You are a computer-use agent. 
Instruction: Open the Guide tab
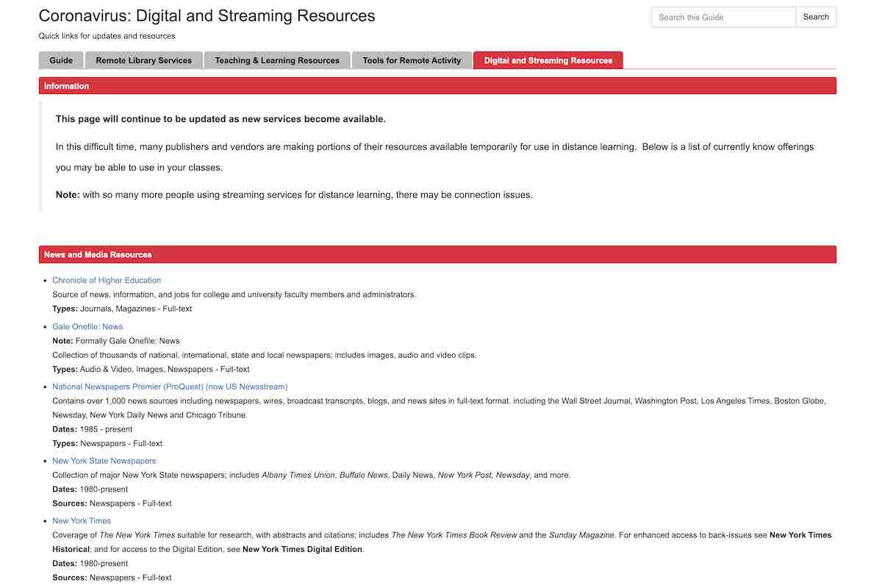coord(61,60)
